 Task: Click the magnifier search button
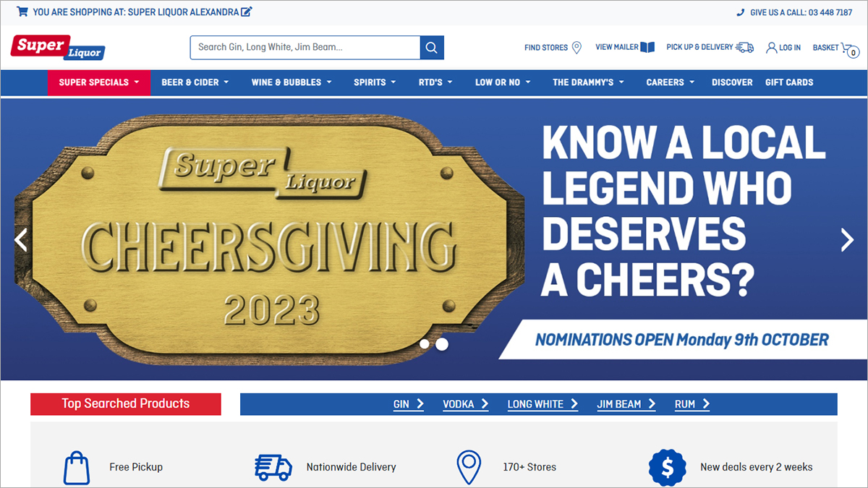click(x=432, y=48)
